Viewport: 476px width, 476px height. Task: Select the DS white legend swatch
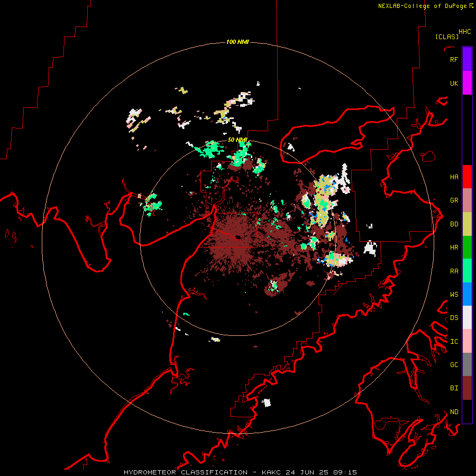tap(467, 317)
